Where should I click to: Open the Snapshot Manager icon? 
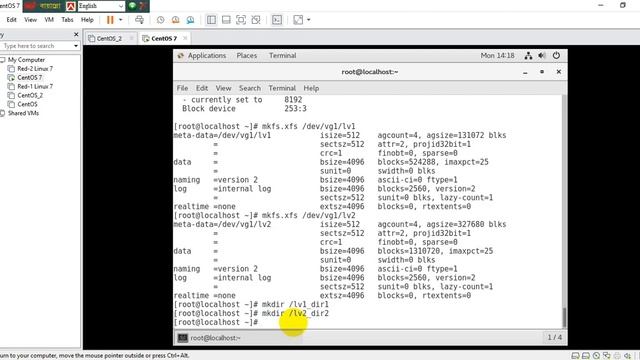coord(190,20)
